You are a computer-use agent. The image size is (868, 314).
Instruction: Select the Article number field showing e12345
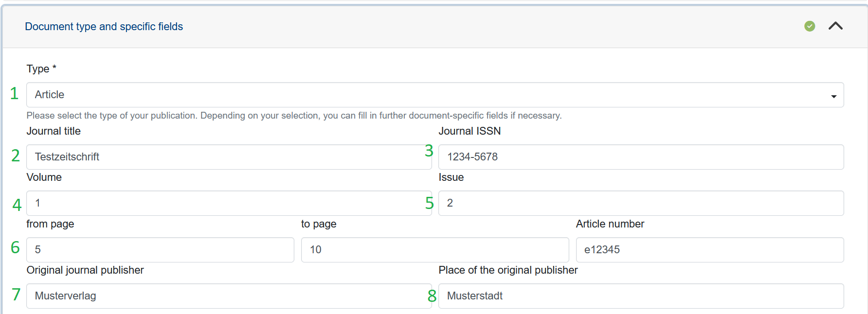pos(709,250)
